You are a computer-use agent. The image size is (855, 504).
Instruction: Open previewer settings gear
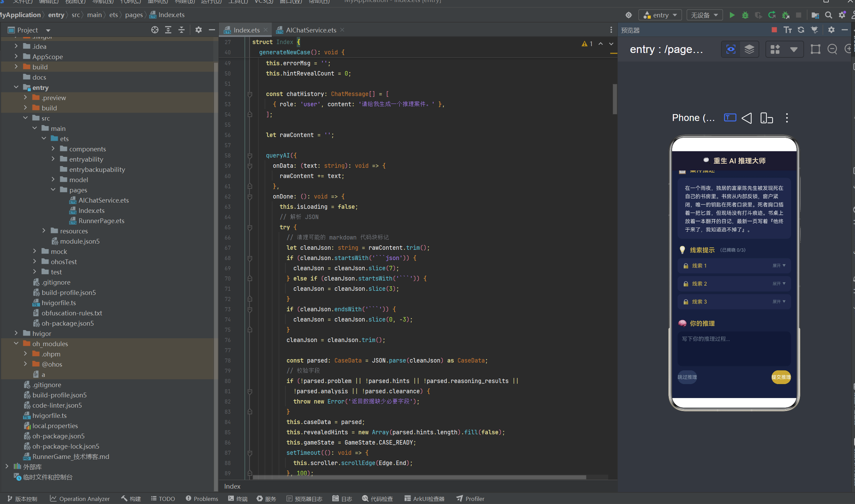tap(831, 30)
